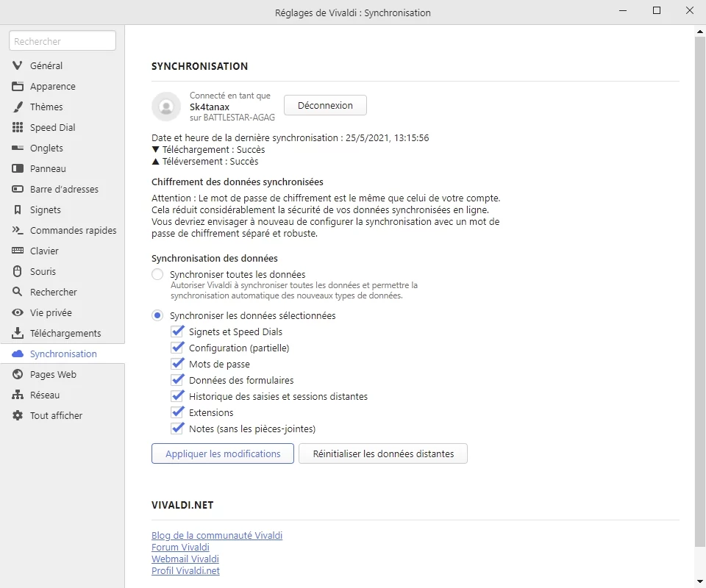Click the Apparence window icon
The image size is (706, 588).
point(17,87)
